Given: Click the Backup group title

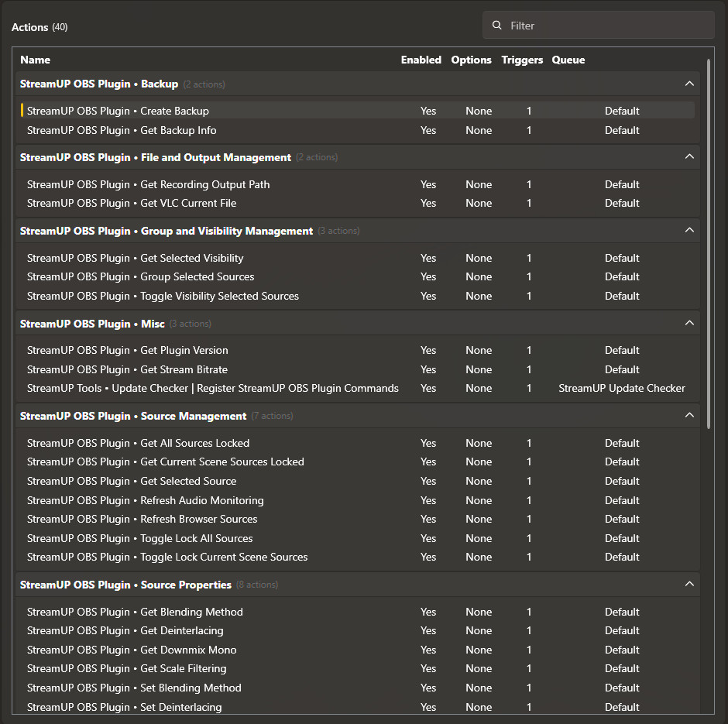Looking at the screenshot, I should coord(99,84).
